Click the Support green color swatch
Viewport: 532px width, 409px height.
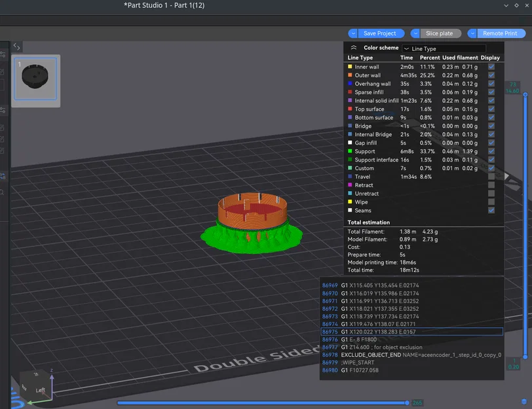click(350, 151)
